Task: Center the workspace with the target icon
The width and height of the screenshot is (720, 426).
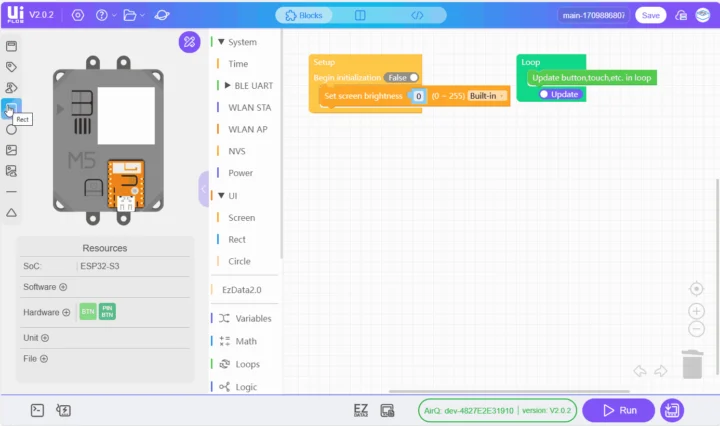Action: click(x=696, y=289)
